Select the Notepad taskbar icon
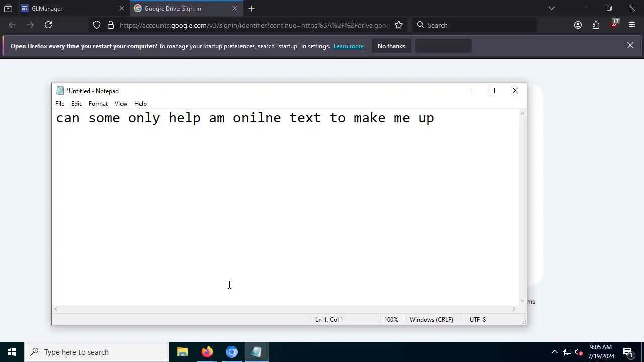This screenshot has height=362, width=644. (257, 352)
